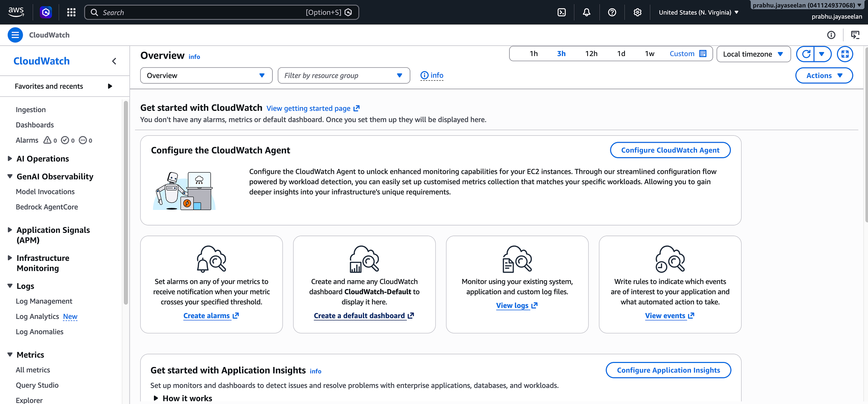Click the circled info icon beside filter
868x404 pixels.
[x=424, y=75]
